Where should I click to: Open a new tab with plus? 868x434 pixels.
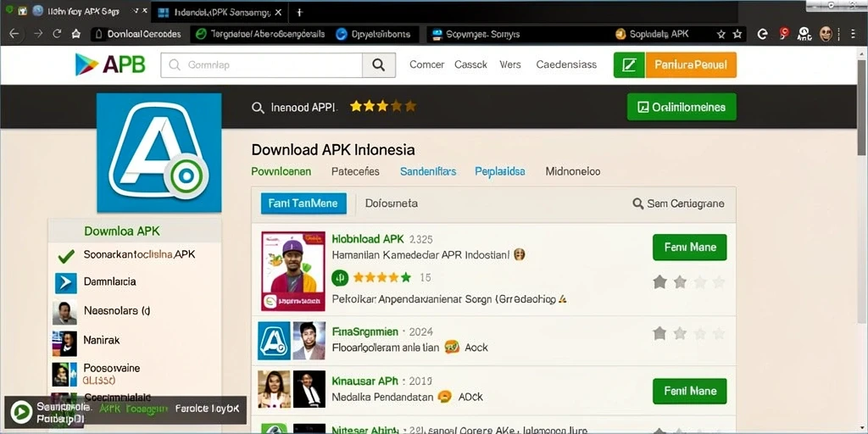[x=299, y=12]
